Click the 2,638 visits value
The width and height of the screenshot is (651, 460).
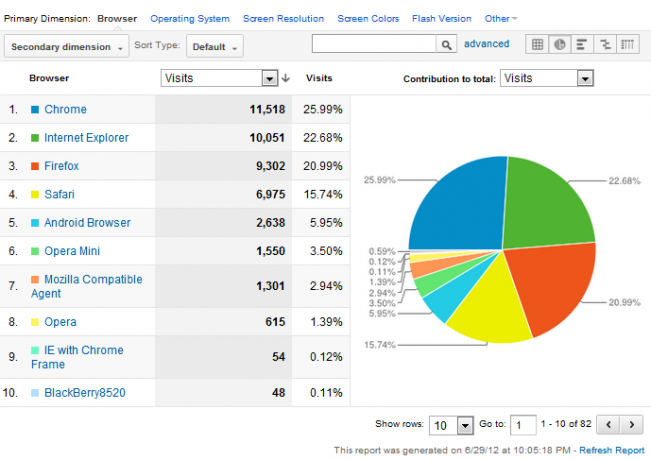tap(270, 223)
